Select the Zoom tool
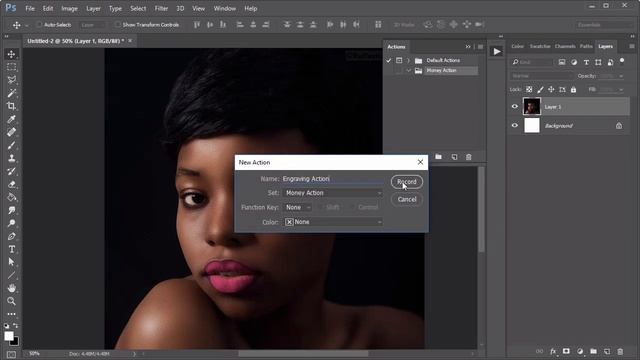This screenshot has height=360, width=640. (x=11, y=301)
